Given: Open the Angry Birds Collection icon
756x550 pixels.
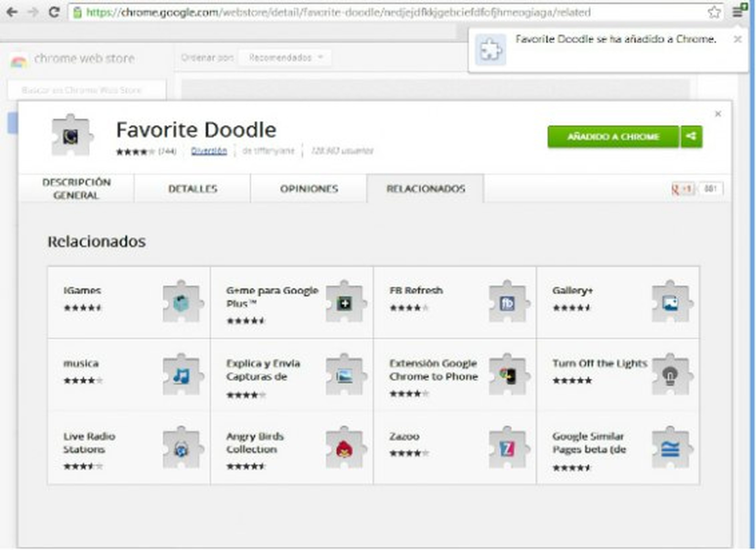Looking at the screenshot, I should point(344,449).
